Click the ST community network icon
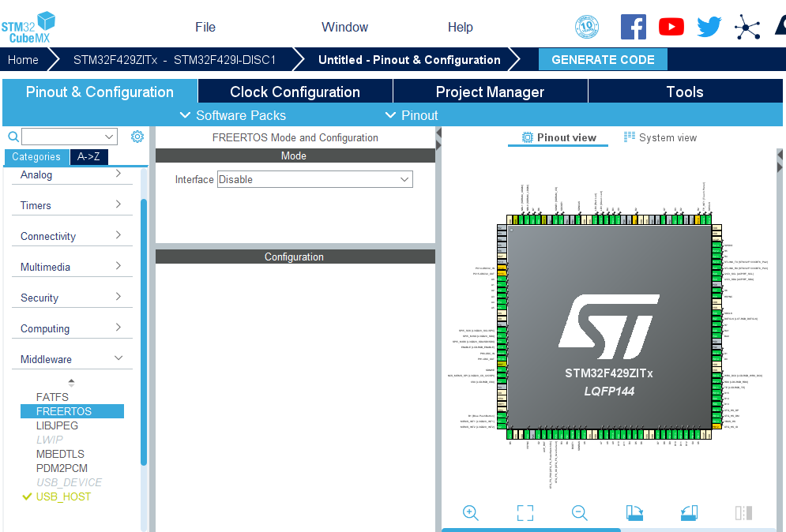Screen dimensions: 786x532 747,27
